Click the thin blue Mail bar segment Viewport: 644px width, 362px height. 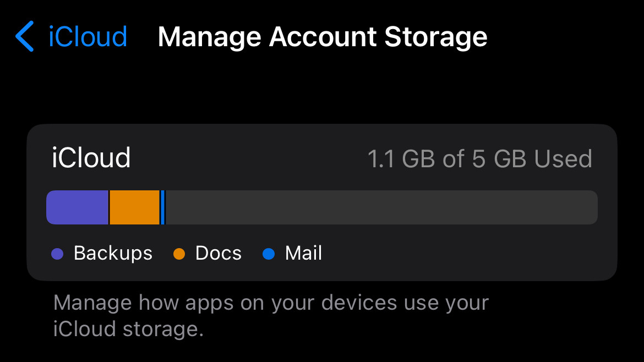(x=163, y=207)
